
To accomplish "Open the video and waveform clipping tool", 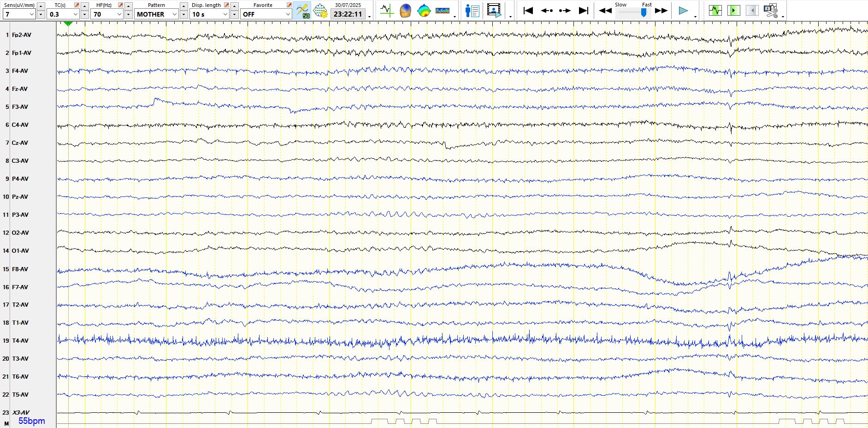I will (x=770, y=11).
